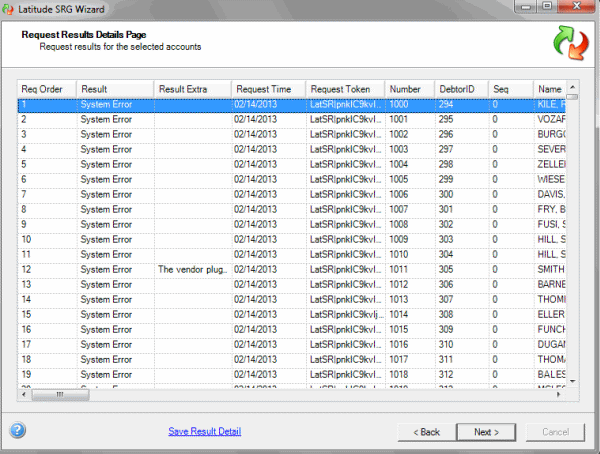Sort by the Name column header

click(x=550, y=89)
